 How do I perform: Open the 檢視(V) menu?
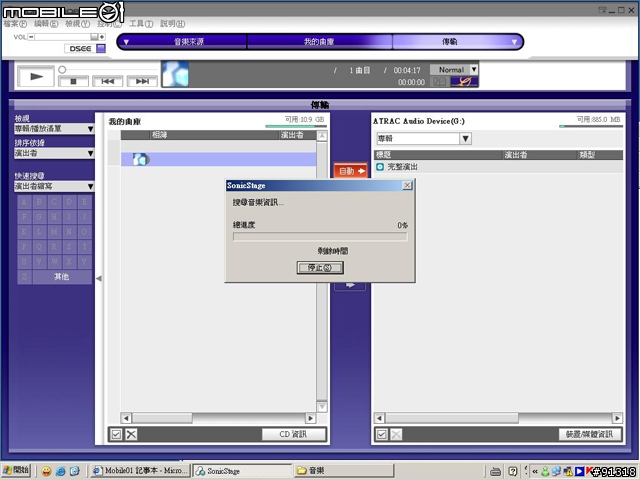(78, 24)
